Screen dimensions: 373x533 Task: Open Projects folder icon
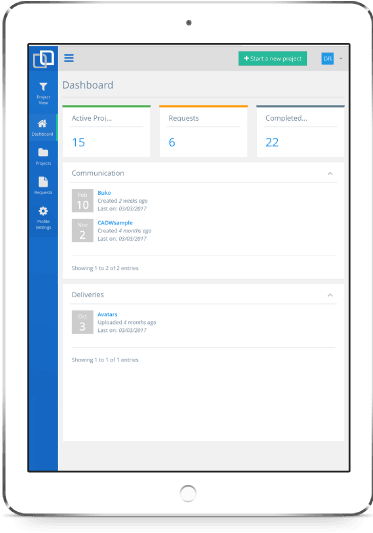tap(43, 152)
